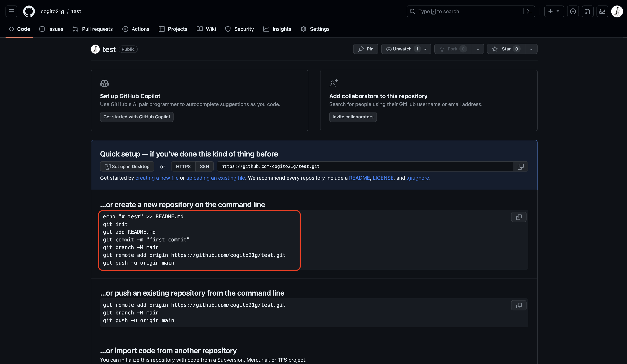
Task: Follow the creating a new file link
Action: (157, 178)
